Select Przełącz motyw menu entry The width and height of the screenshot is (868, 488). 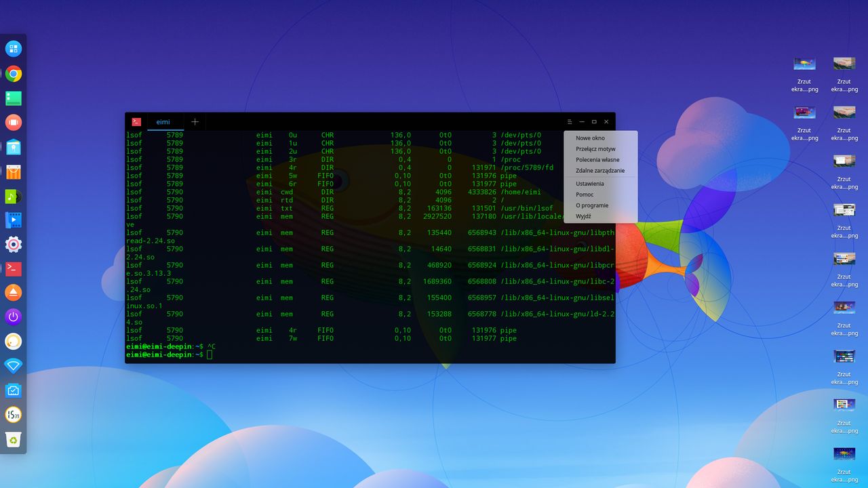(595, 149)
